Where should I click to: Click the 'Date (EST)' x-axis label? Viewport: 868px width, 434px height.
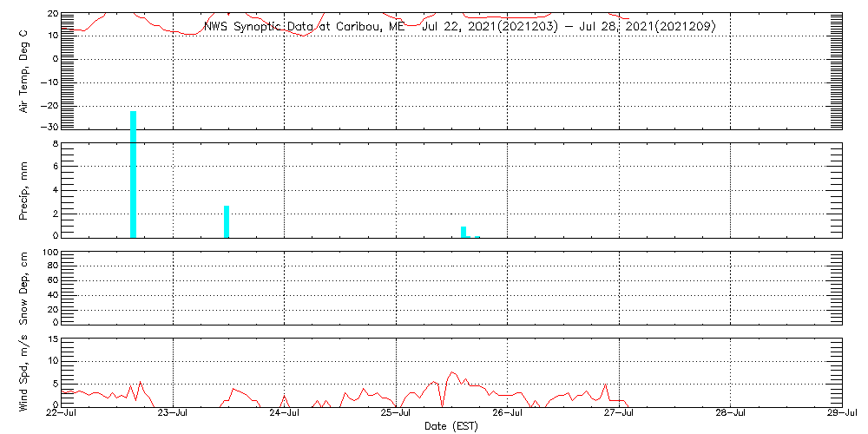click(x=451, y=427)
